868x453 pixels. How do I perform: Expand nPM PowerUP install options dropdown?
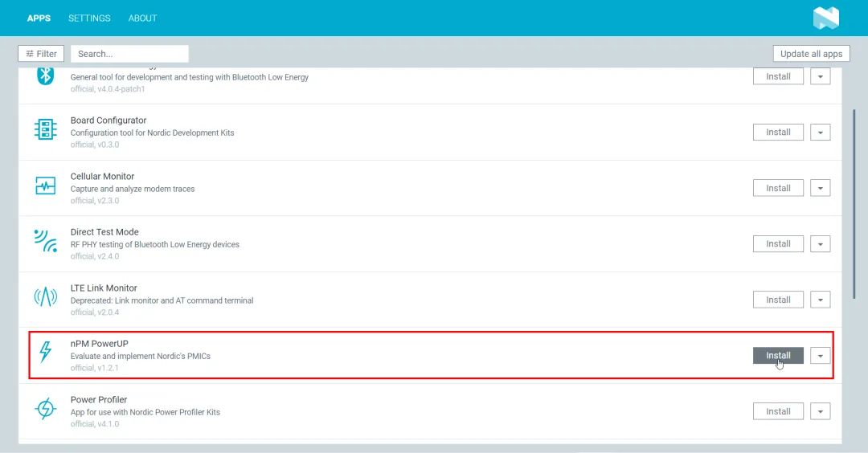coord(820,356)
